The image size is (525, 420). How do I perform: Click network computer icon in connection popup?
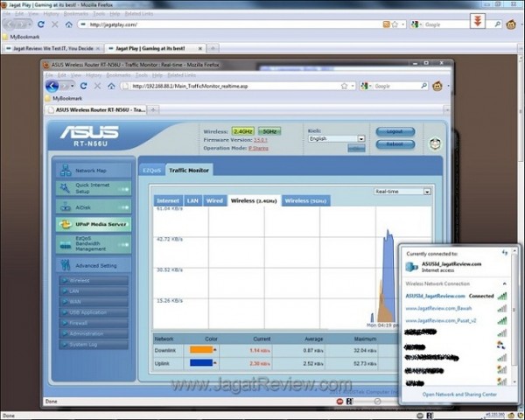tap(412, 267)
